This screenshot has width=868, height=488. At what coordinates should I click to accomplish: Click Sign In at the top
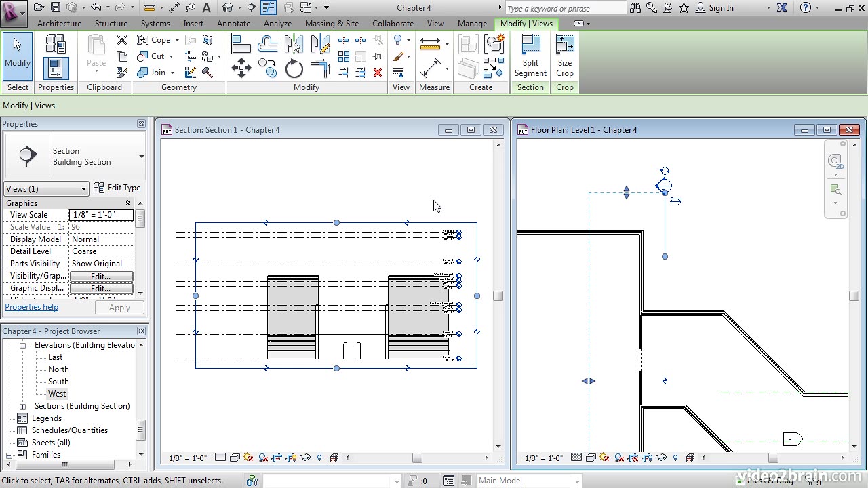click(x=721, y=8)
